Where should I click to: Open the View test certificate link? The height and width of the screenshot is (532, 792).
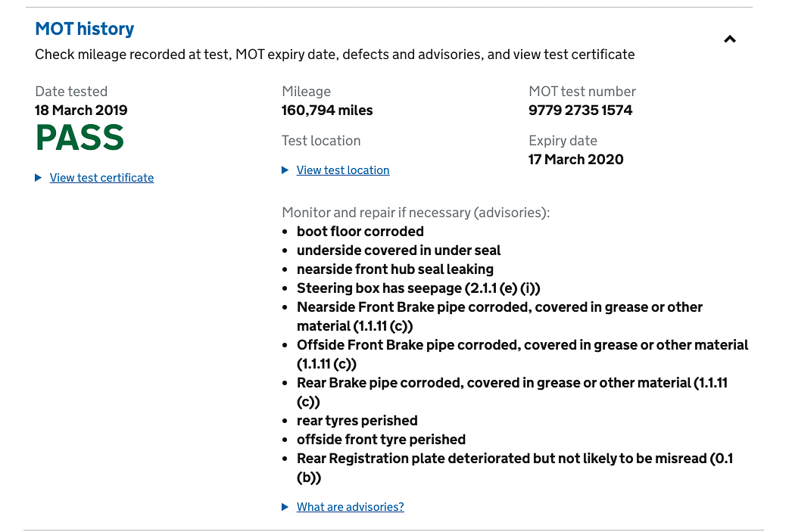(x=101, y=178)
